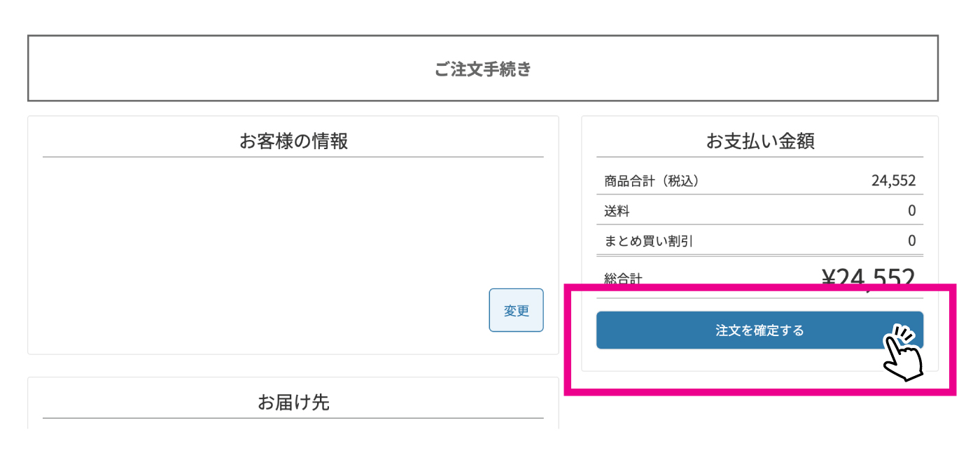
Task: Click the 変更 change button
Action: pos(516,310)
